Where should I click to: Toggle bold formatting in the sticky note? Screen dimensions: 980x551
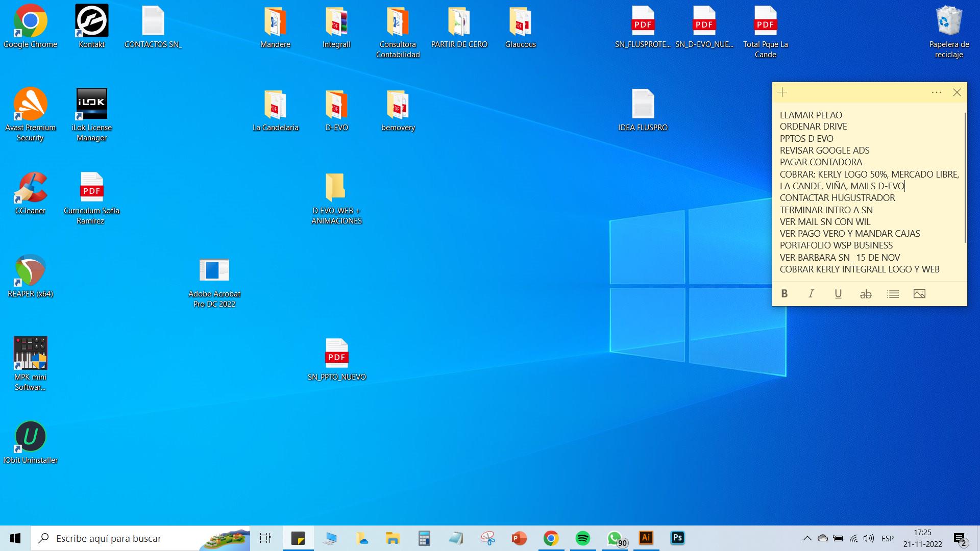coord(785,294)
